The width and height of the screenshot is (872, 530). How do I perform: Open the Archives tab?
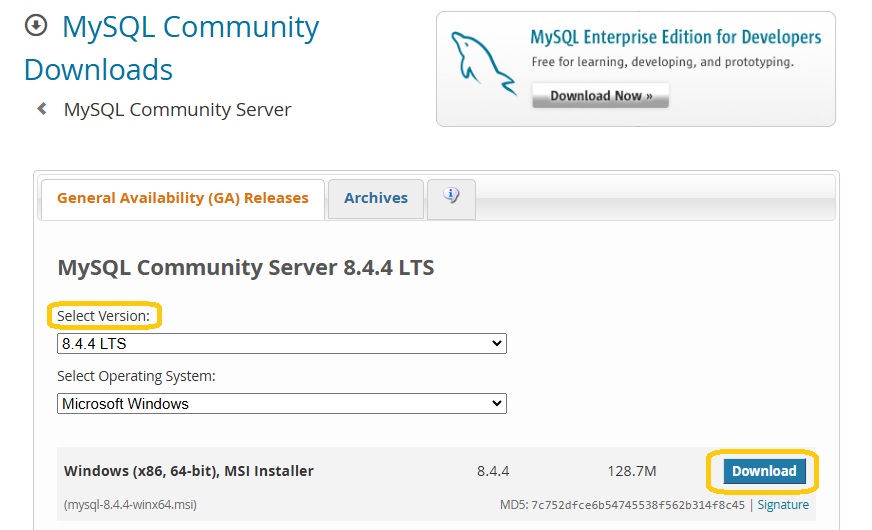(x=376, y=199)
